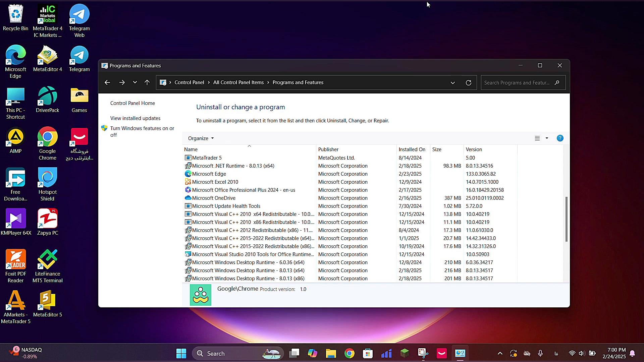Go back in Programs and Features
This screenshot has height=362, width=644.
click(107, 82)
